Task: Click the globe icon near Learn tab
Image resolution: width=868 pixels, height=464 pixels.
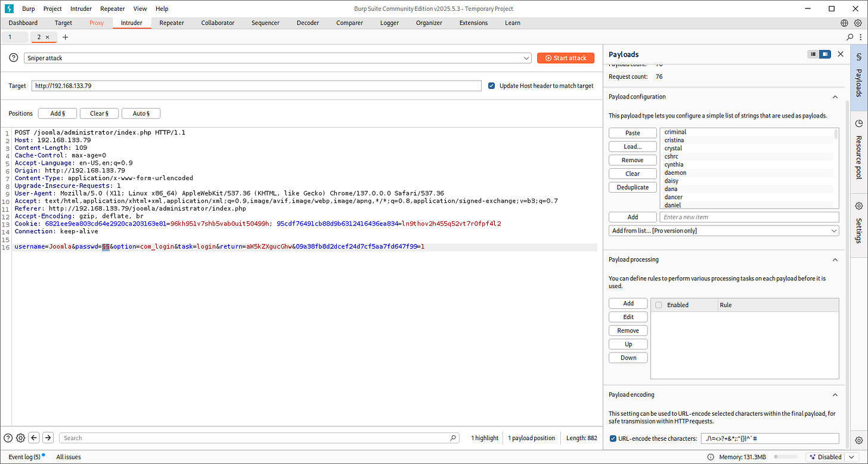Action: click(x=844, y=23)
